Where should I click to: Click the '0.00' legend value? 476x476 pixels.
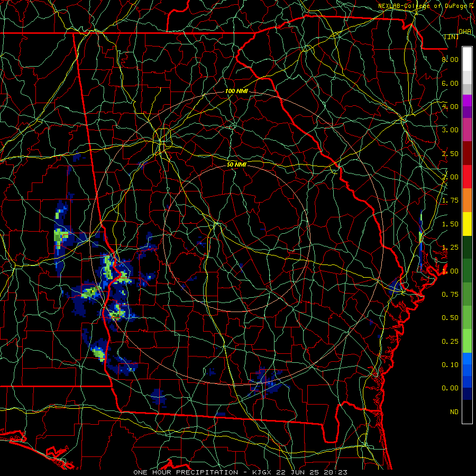point(450,388)
